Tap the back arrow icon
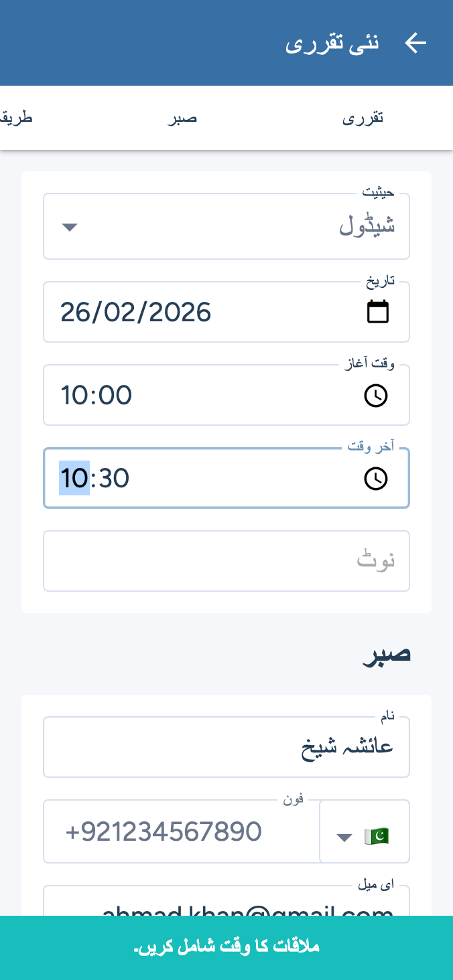Image resolution: width=453 pixels, height=980 pixels. (415, 44)
